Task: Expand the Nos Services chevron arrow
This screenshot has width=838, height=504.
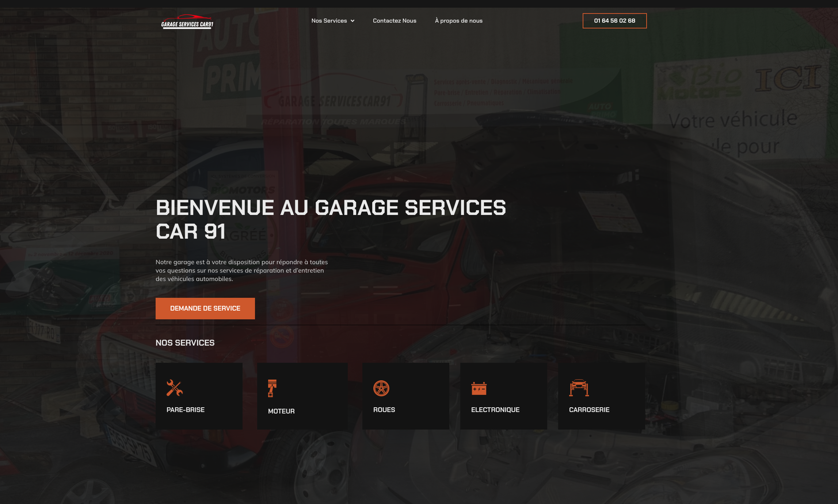Action: click(x=353, y=21)
